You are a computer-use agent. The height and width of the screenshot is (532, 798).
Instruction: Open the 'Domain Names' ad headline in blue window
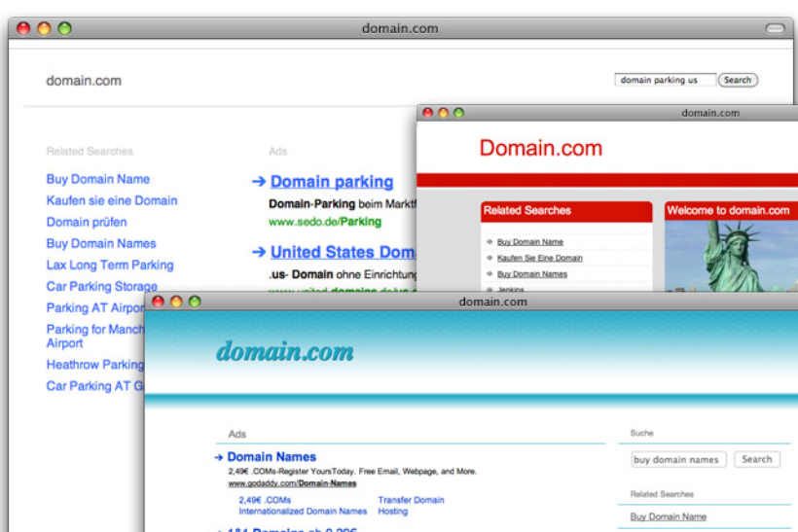[x=272, y=457]
